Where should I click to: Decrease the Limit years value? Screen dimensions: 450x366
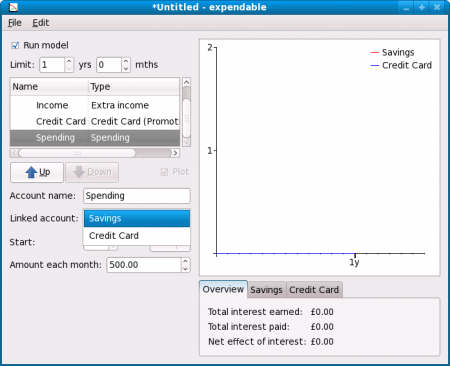pyautogui.click(x=69, y=68)
